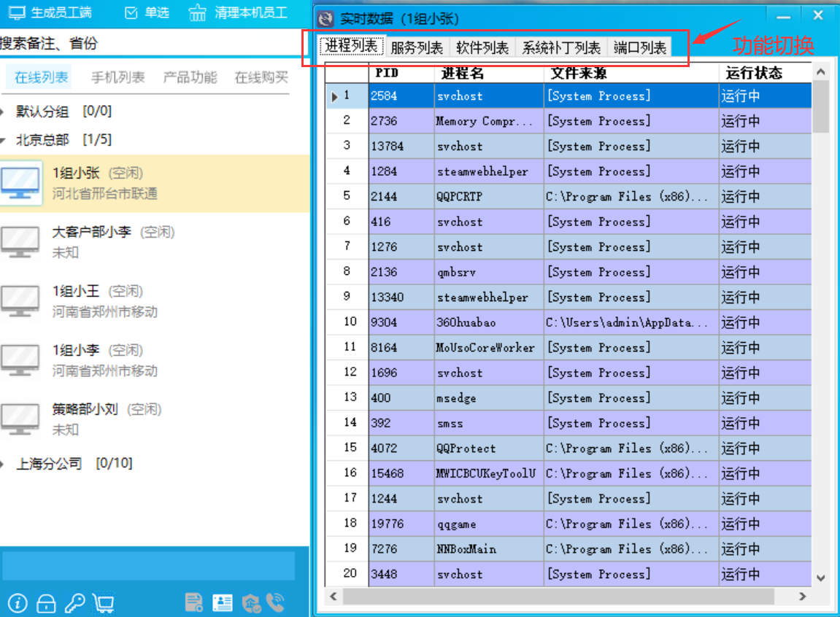Switch to the 服务列表 tab
Screen dimensions: 840x617
tap(417, 48)
